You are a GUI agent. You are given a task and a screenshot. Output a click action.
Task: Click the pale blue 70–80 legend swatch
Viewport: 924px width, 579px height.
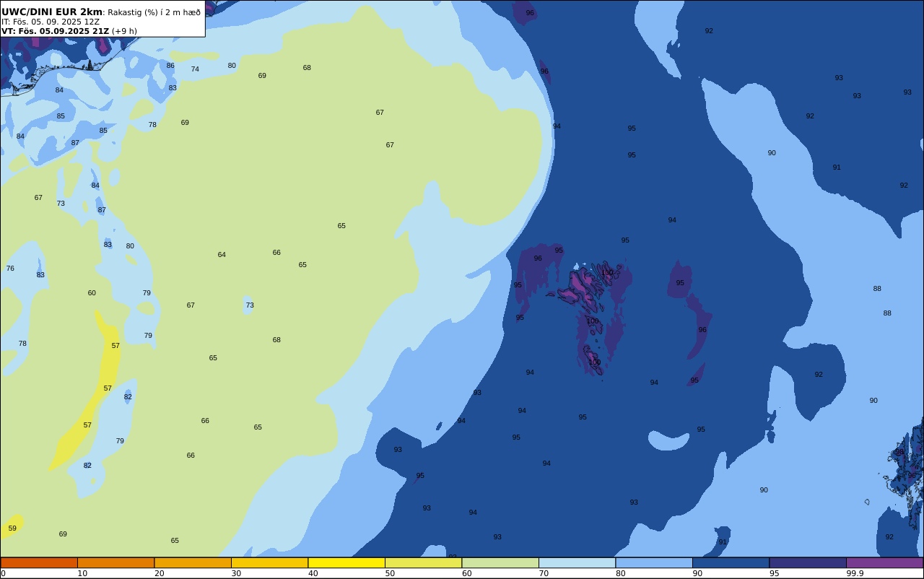click(577, 562)
